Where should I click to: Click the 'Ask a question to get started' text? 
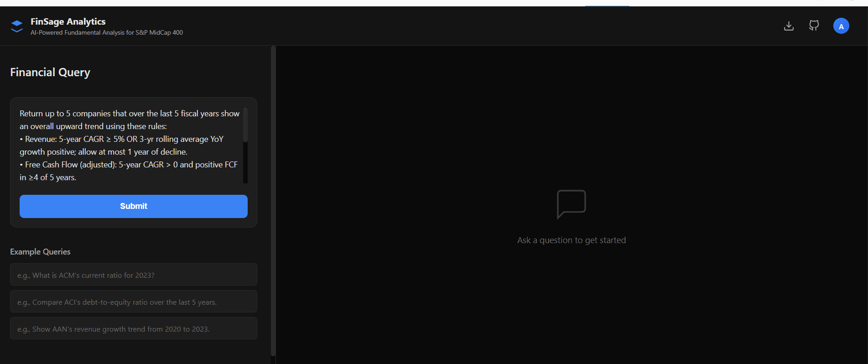[x=571, y=240]
